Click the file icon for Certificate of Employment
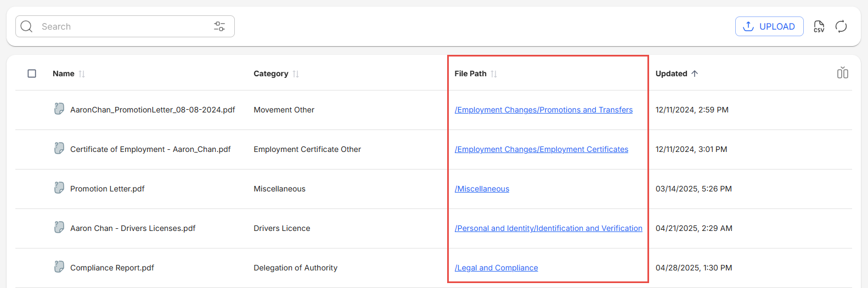 [59, 149]
